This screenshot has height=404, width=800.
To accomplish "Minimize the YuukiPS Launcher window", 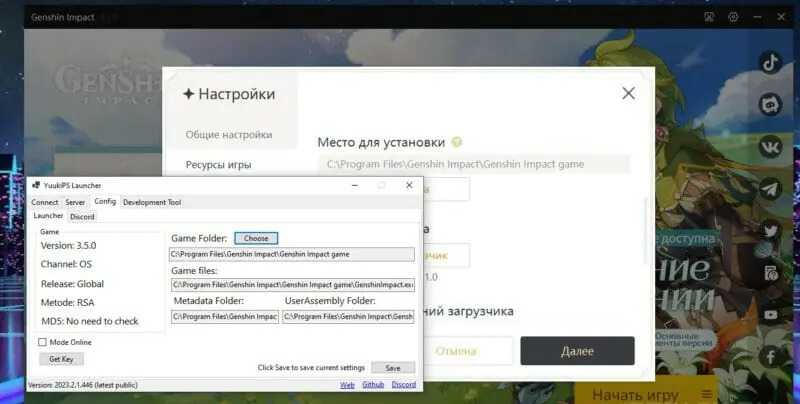I will (x=355, y=185).
